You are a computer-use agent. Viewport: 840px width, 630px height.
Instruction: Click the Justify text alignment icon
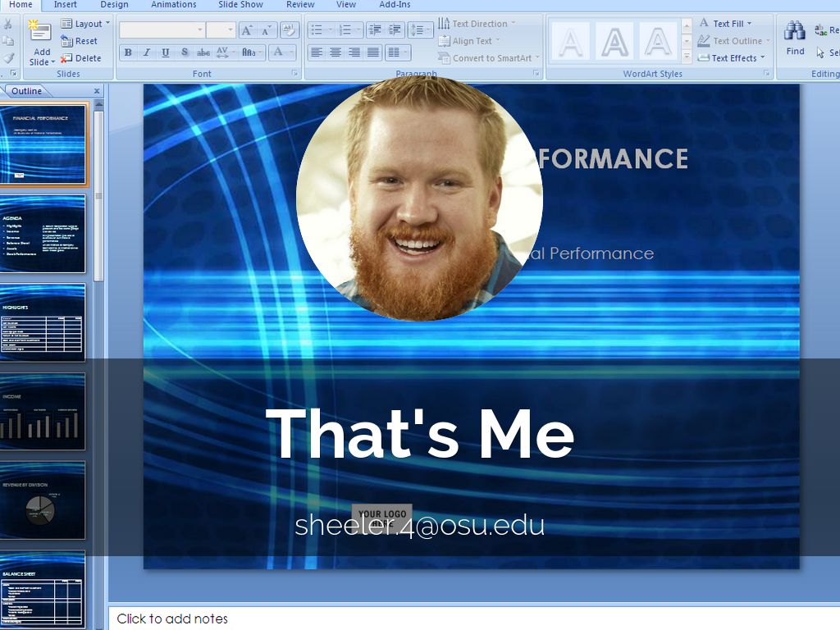pyautogui.click(x=373, y=52)
